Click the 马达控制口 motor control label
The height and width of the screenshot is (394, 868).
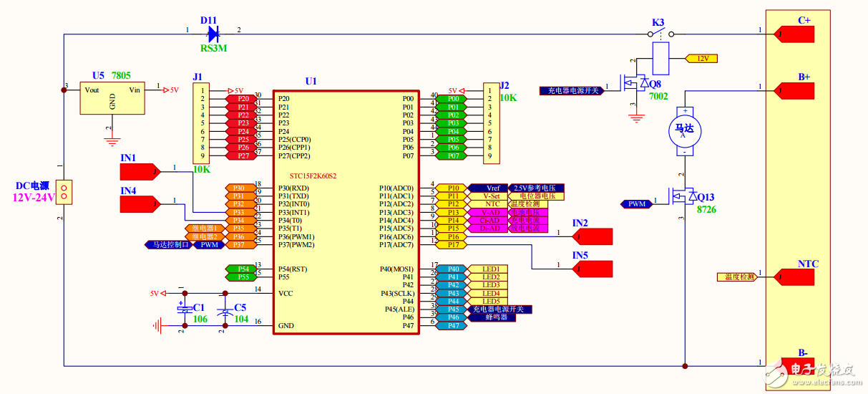point(170,245)
